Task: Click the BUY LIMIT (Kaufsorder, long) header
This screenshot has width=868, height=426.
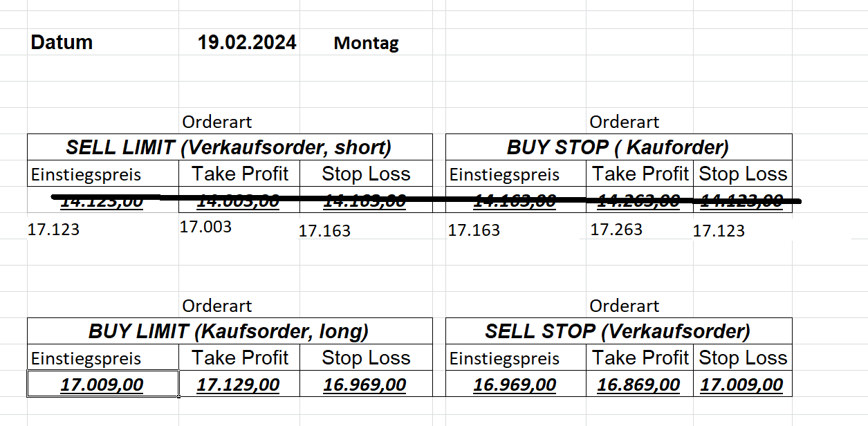Action: click(229, 331)
